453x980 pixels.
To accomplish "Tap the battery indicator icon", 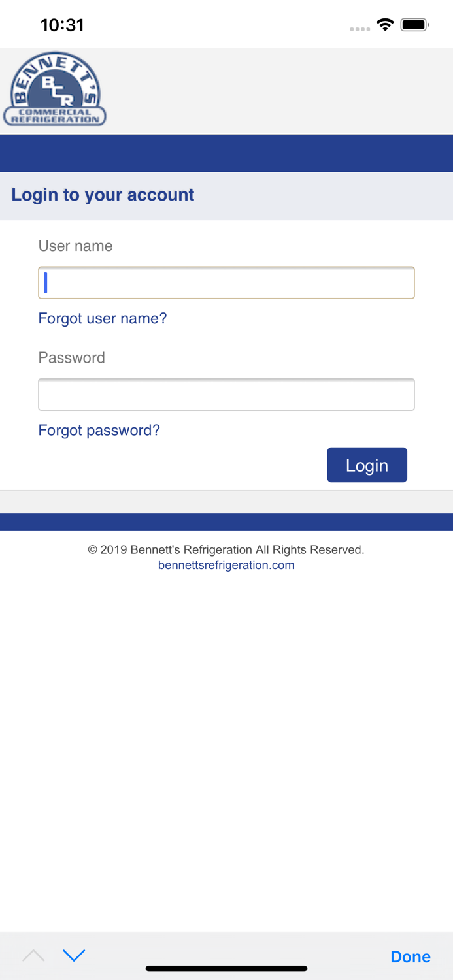I will coord(414,25).
